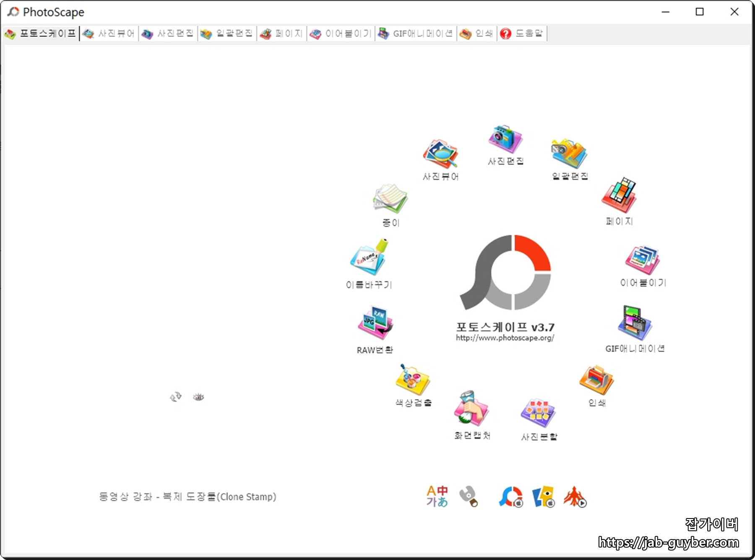Switch to the 포토스케이프 tab
This screenshot has height=560, width=755.
tap(40, 34)
